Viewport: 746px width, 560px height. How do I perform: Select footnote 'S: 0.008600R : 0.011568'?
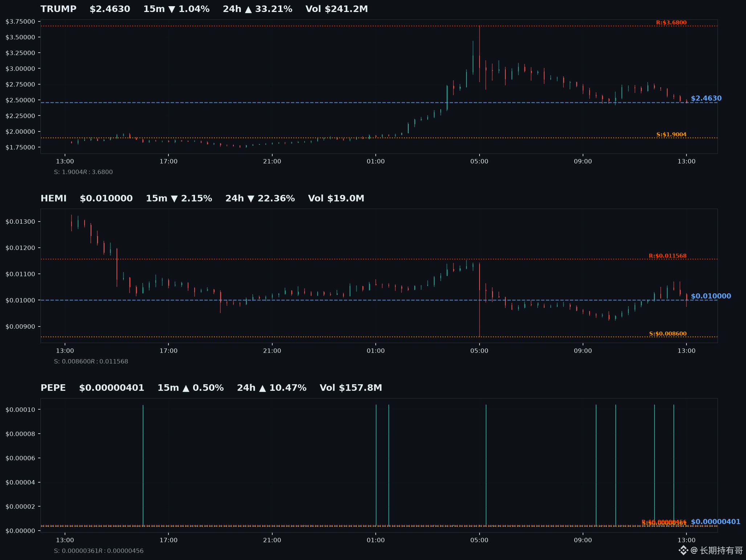pos(91,362)
